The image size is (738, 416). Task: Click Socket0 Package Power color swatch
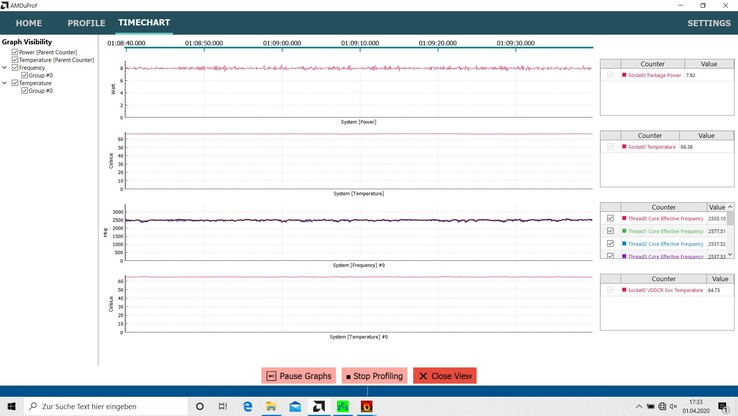click(x=624, y=75)
